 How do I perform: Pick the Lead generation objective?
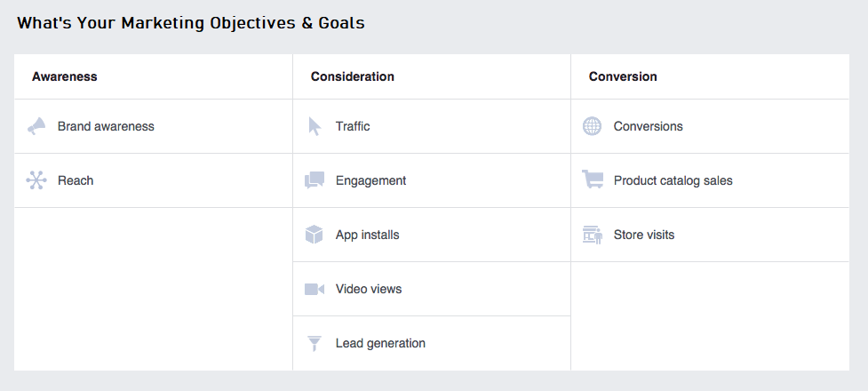380,344
